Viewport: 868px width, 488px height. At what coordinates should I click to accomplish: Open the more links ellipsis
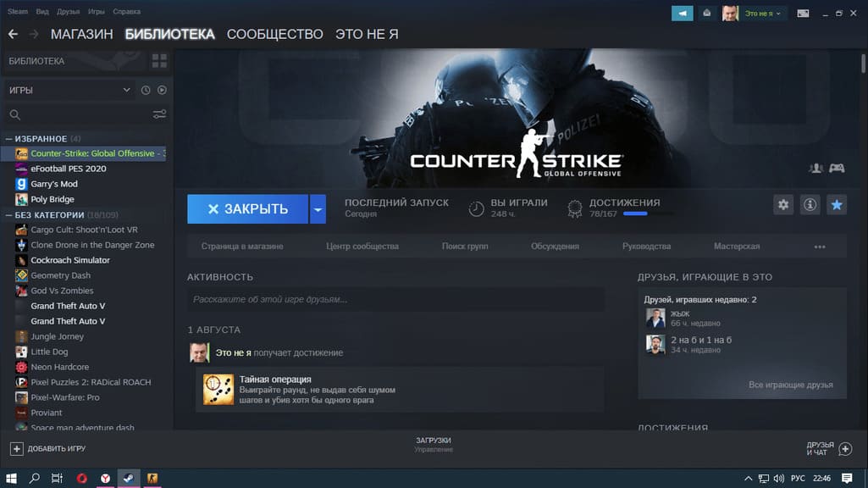coord(820,247)
